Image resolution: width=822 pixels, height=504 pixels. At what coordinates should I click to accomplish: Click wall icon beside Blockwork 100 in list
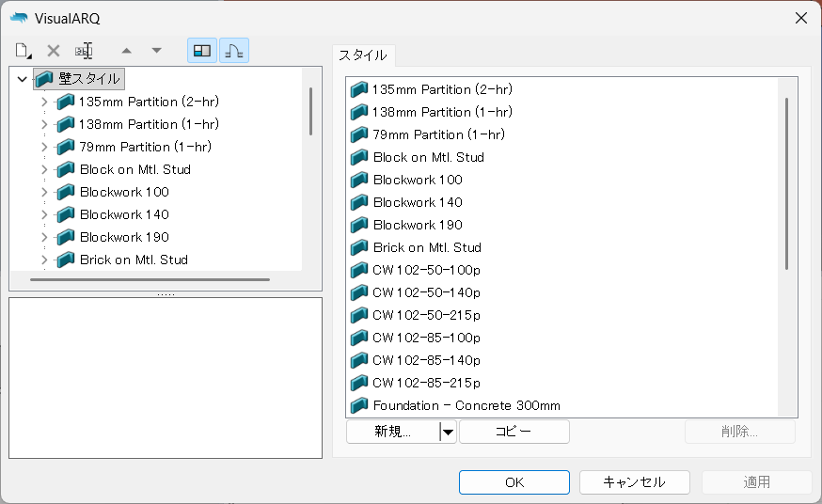(359, 180)
